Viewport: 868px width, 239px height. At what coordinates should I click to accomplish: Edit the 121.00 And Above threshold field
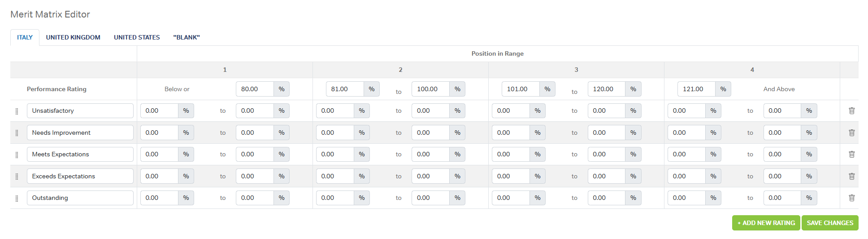coord(696,89)
